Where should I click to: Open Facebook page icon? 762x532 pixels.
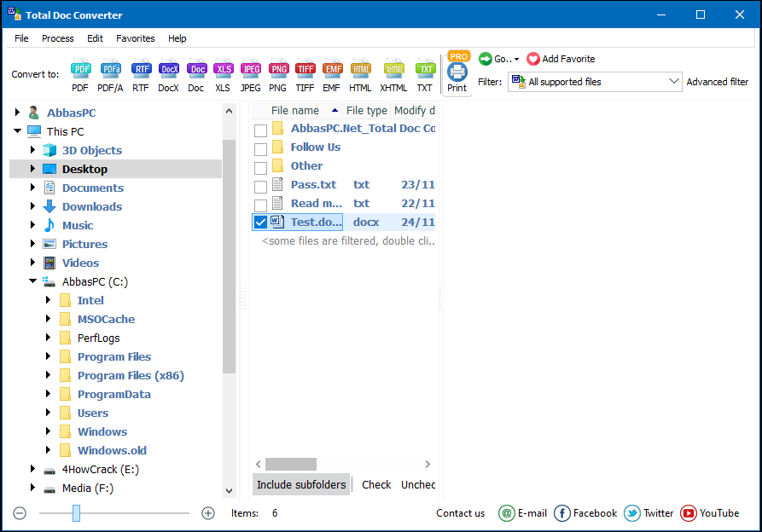coord(561,513)
